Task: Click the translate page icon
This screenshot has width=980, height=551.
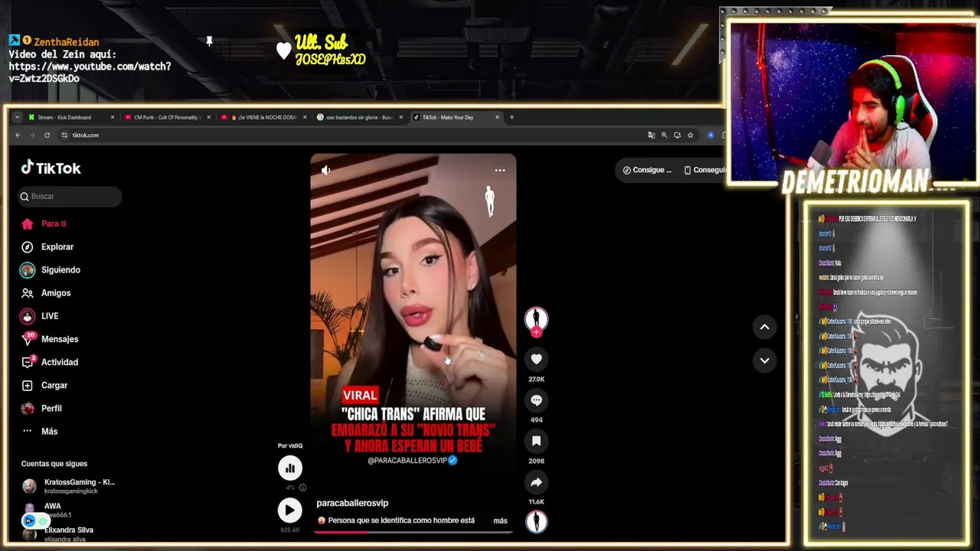Action: tap(652, 135)
